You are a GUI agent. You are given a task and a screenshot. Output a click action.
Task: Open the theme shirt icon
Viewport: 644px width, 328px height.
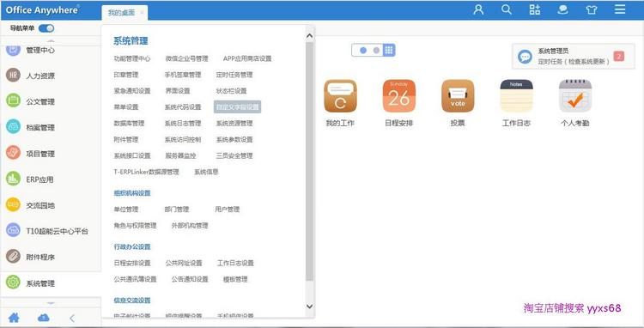click(592, 9)
